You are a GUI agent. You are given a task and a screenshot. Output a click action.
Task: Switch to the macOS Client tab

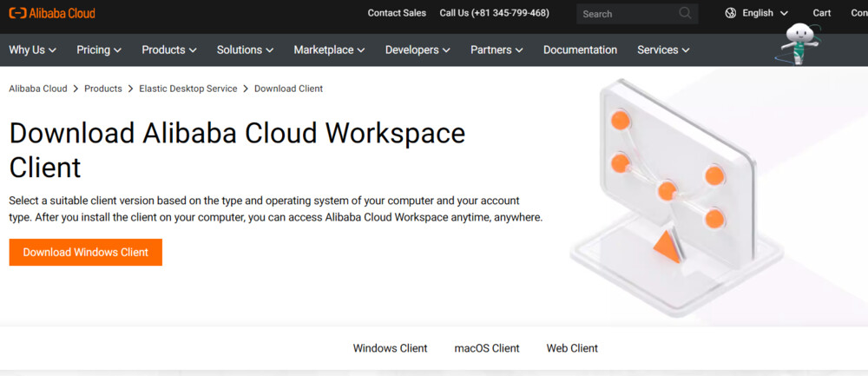click(x=487, y=348)
